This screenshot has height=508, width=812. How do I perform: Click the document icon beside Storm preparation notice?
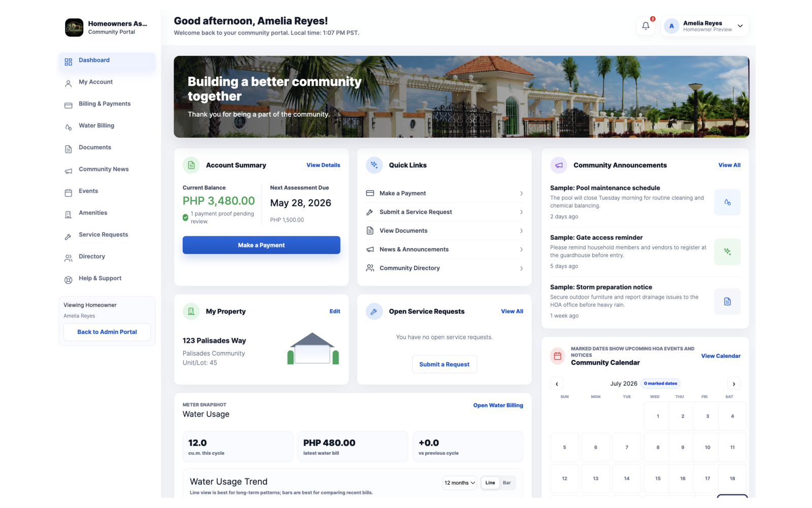727,301
